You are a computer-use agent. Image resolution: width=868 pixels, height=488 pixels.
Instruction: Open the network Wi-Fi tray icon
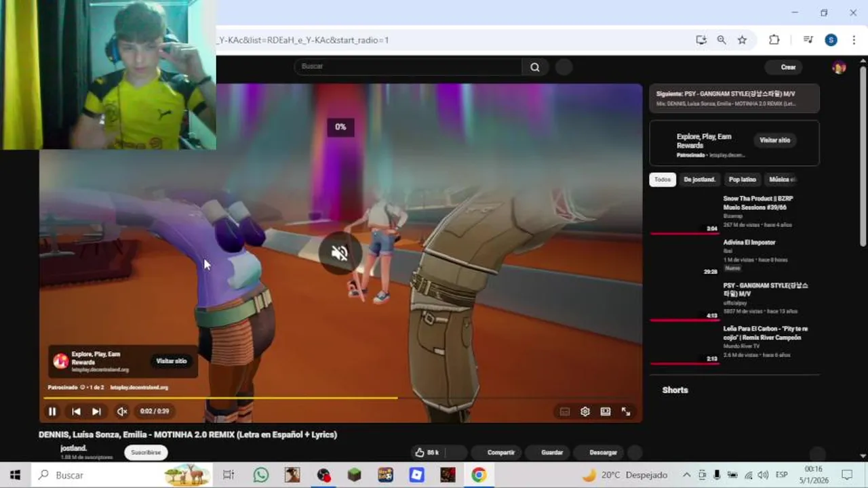click(748, 475)
